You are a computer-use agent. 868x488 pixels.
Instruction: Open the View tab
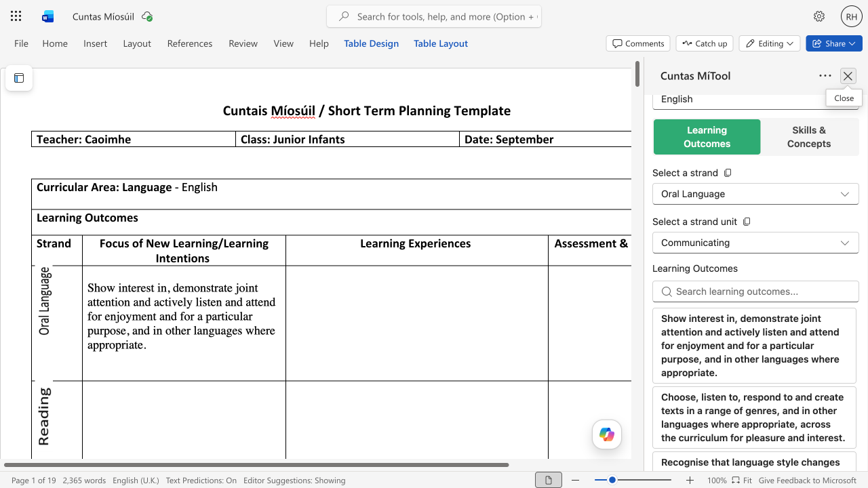point(283,43)
